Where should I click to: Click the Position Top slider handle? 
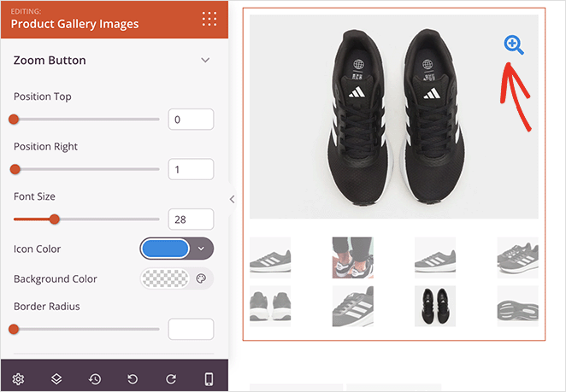(x=14, y=120)
